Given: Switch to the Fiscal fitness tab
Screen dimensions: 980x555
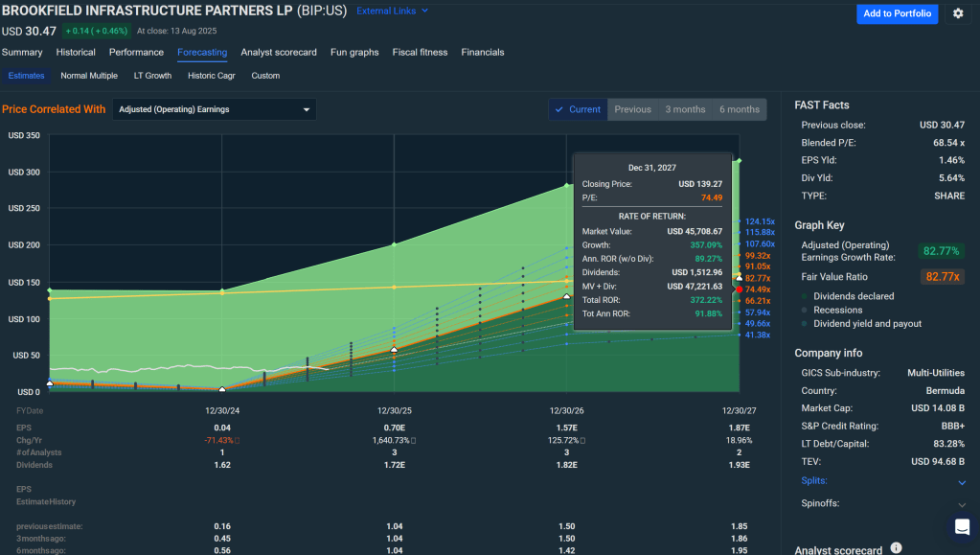Looking at the screenshot, I should click(x=420, y=52).
